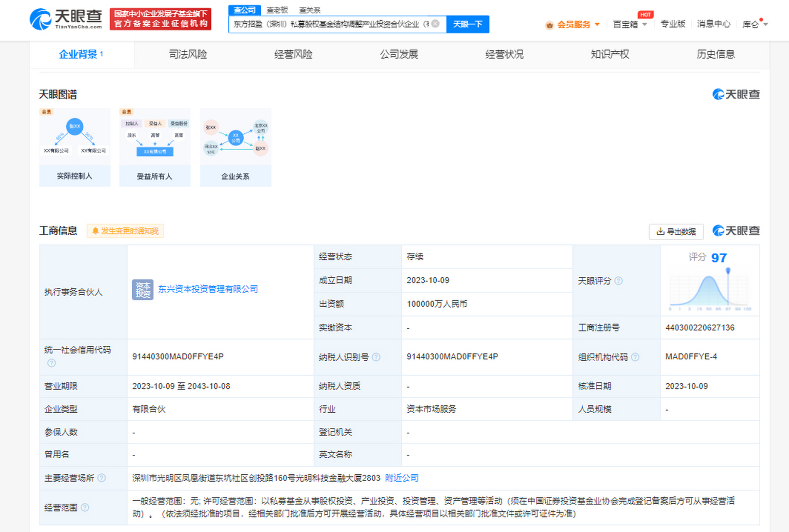Open 东兴资本投资管理有限公司 company link
789x532 pixels.
[208, 289]
